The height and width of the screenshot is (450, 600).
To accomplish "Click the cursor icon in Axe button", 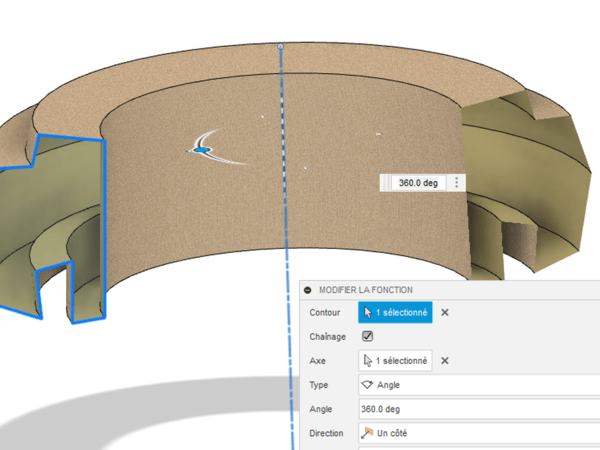I will coord(368,361).
